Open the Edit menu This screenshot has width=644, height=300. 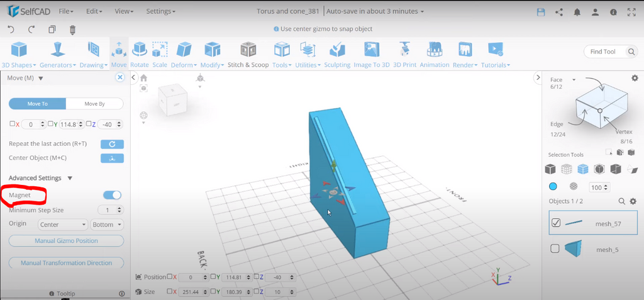tap(94, 11)
